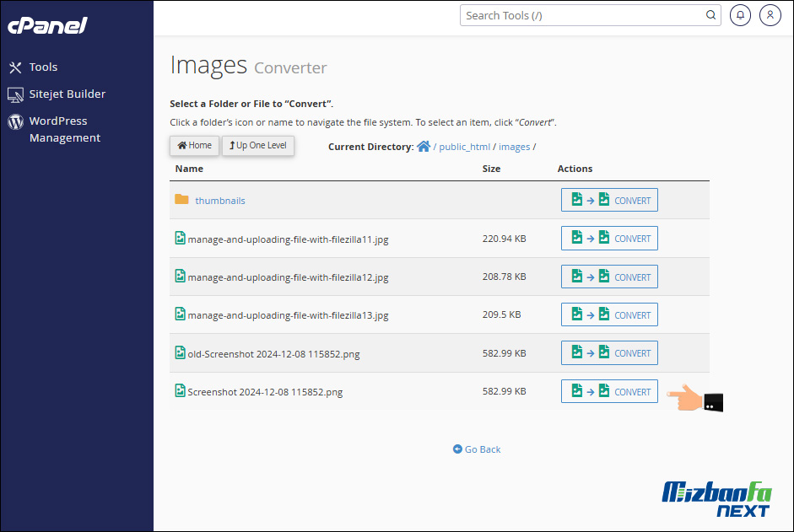Click the 208.78 KB size value
The image size is (794, 532).
click(504, 277)
